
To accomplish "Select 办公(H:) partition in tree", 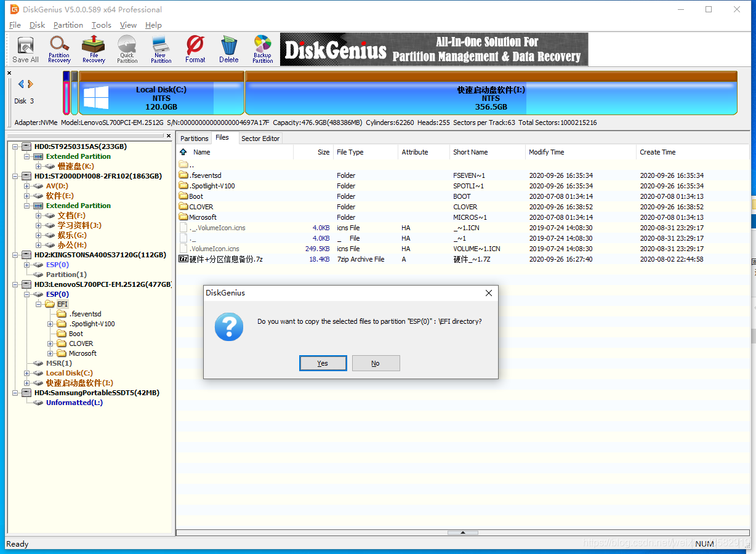I will (x=72, y=245).
